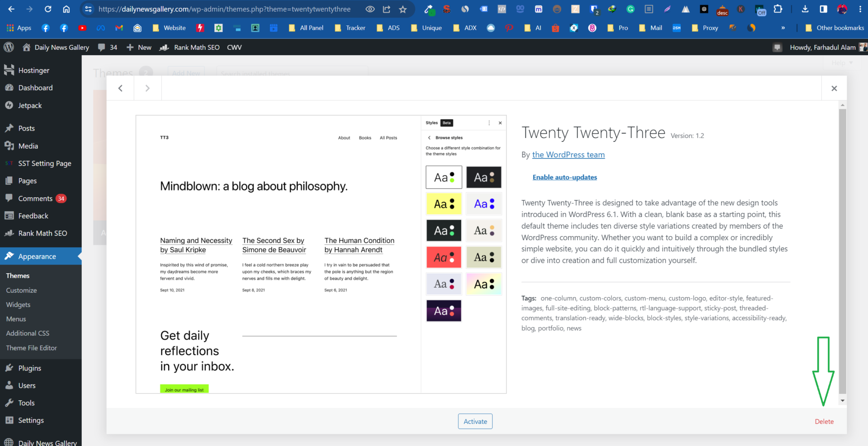Click the browser forward arrow
Screen dimensions: 868x446
[x=29, y=9]
